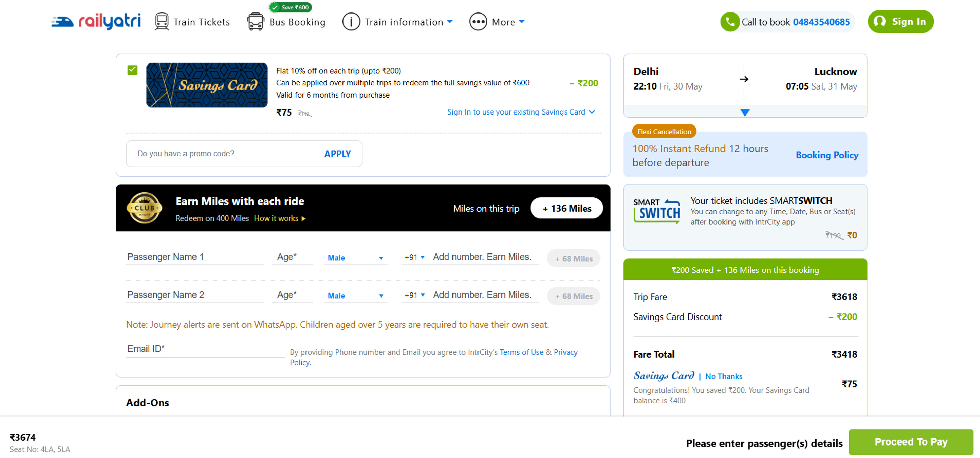Focus phone number field for Passenger 2

point(485,295)
